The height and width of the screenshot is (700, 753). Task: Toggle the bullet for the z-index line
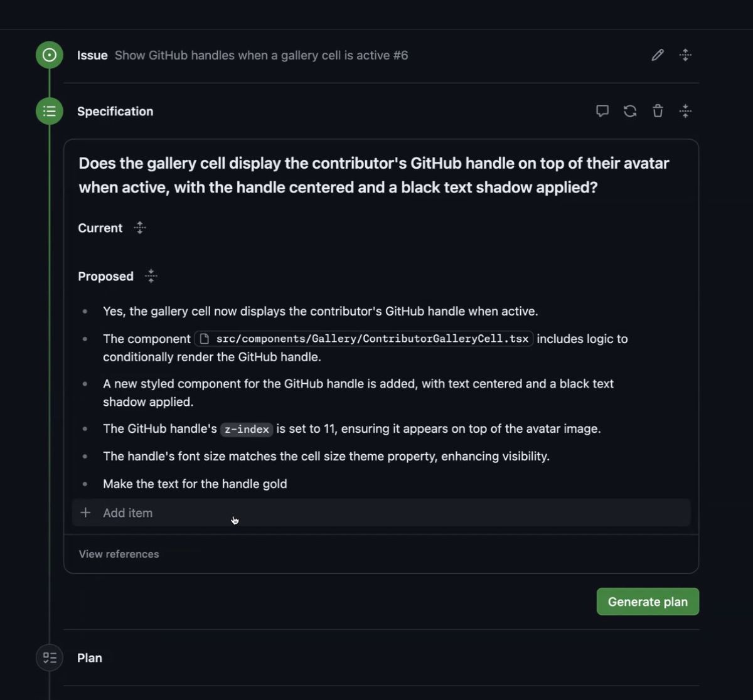coord(85,429)
